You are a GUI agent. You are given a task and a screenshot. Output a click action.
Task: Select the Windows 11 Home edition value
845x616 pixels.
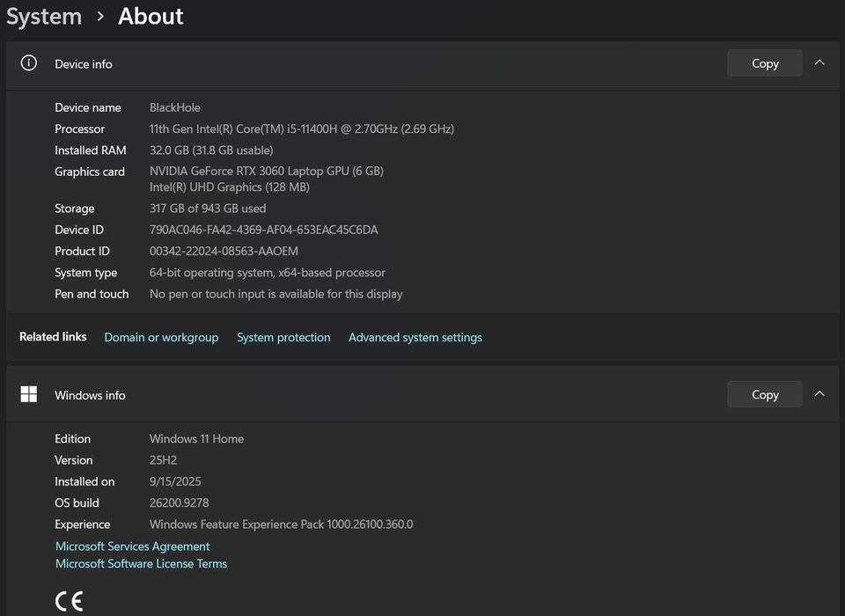pos(196,439)
